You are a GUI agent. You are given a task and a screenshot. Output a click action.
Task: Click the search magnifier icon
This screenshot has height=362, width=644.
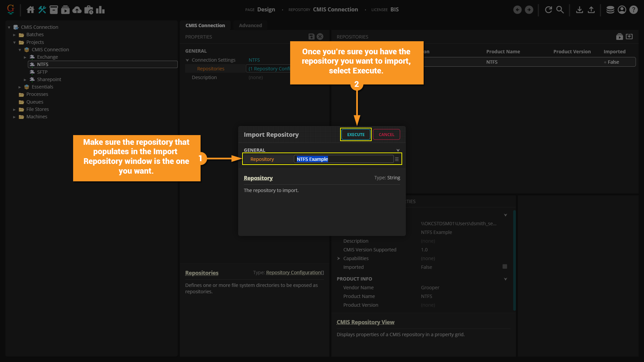pos(560,10)
